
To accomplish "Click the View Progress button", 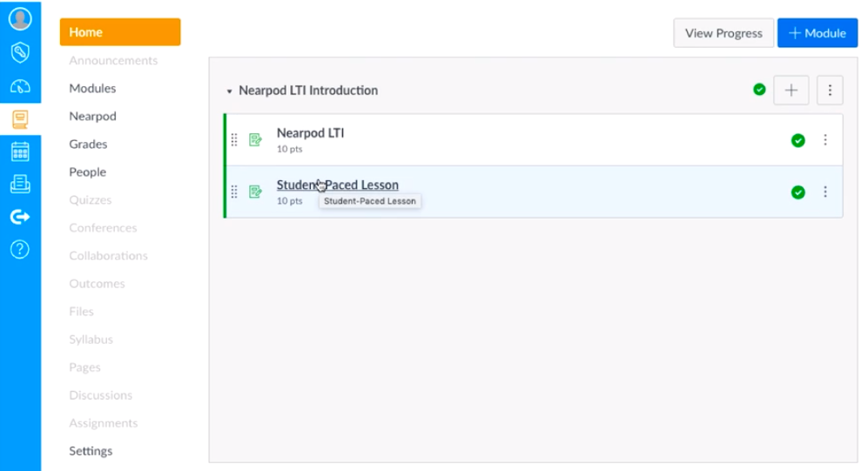I will coord(723,33).
